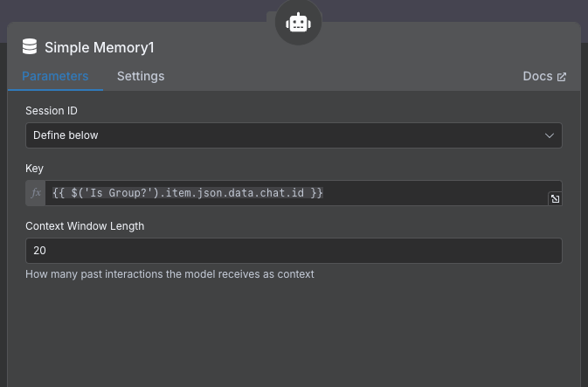Screen dimensions: 588x387
Task: Click the Simple Memory1 node title
Action: click(x=99, y=47)
